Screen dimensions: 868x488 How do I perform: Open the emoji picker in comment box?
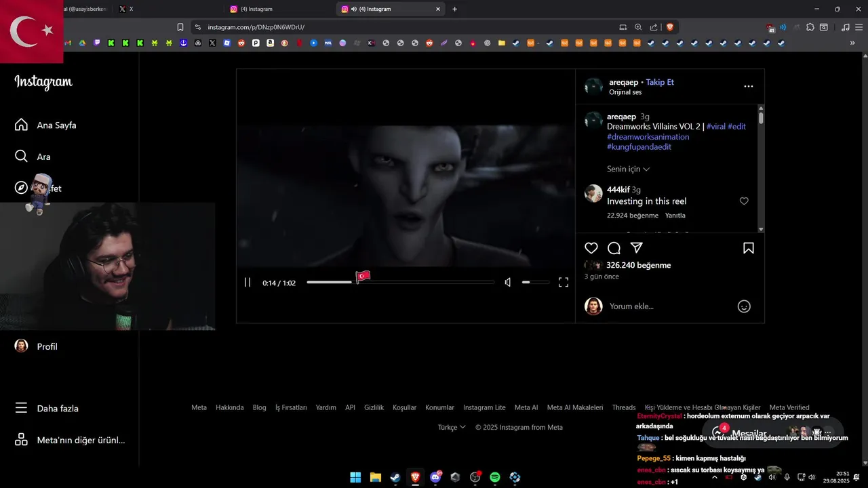pyautogui.click(x=744, y=306)
